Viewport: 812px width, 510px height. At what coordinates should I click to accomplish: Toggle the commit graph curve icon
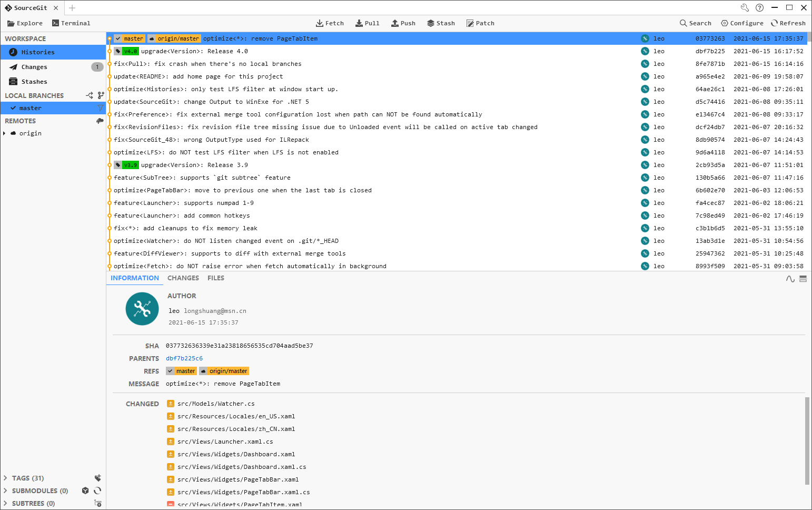pyautogui.click(x=790, y=279)
